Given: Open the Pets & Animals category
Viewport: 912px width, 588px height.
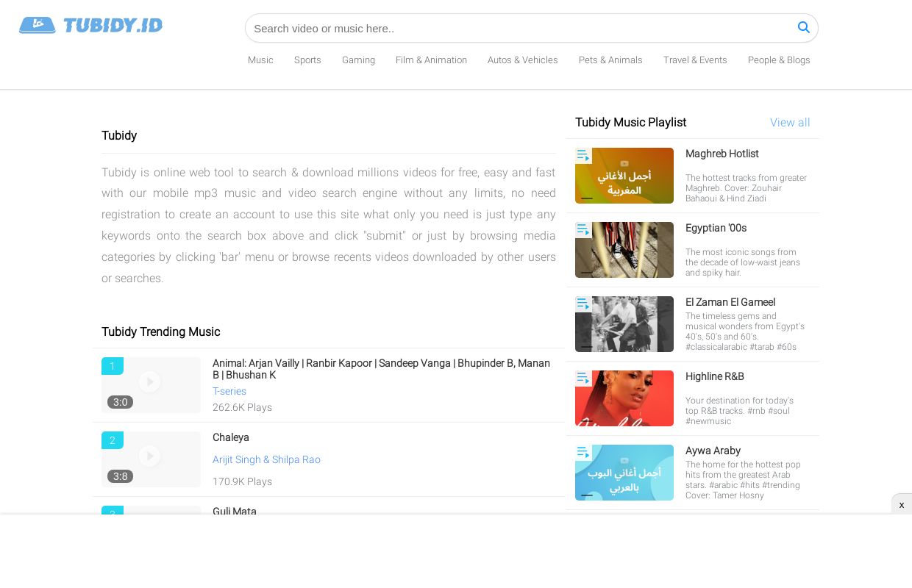Looking at the screenshot, I should pos(610,60).
